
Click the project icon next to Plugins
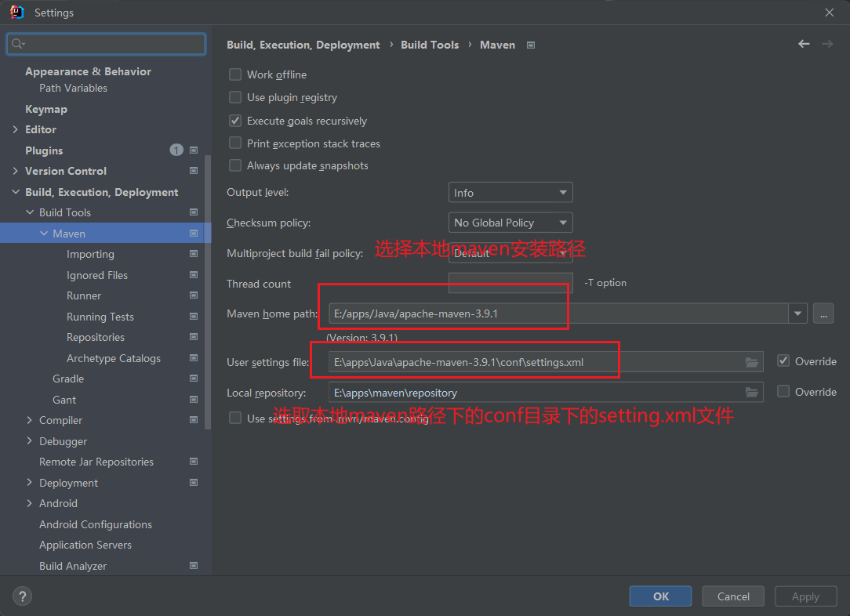(x=194, y=150)
